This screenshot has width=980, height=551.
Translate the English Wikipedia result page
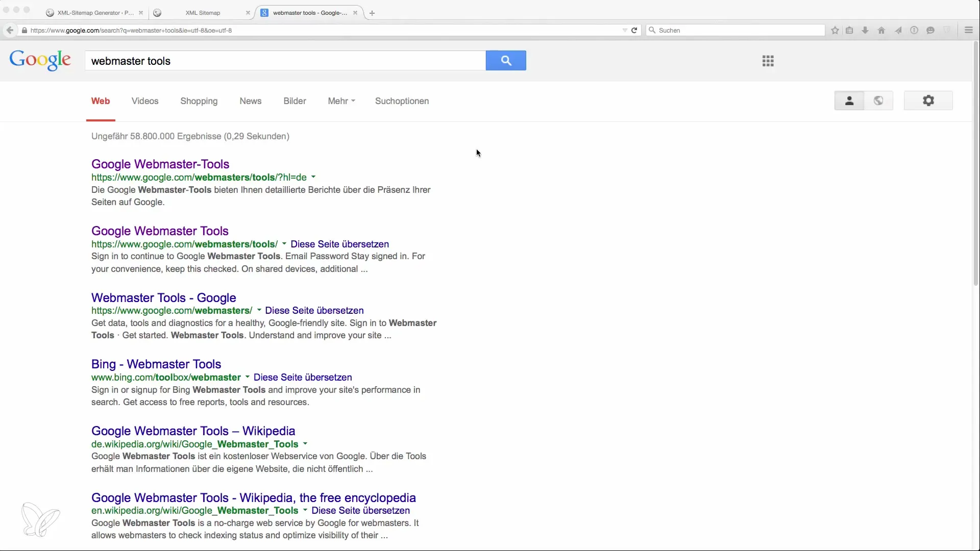pos(361,511)
